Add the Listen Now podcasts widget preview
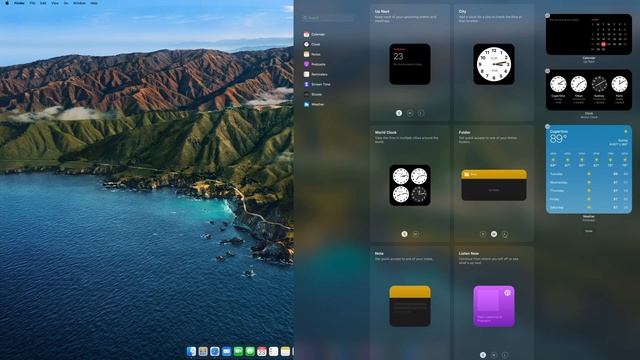This screenshot has height=360, width=640. (x=494, y=306)
